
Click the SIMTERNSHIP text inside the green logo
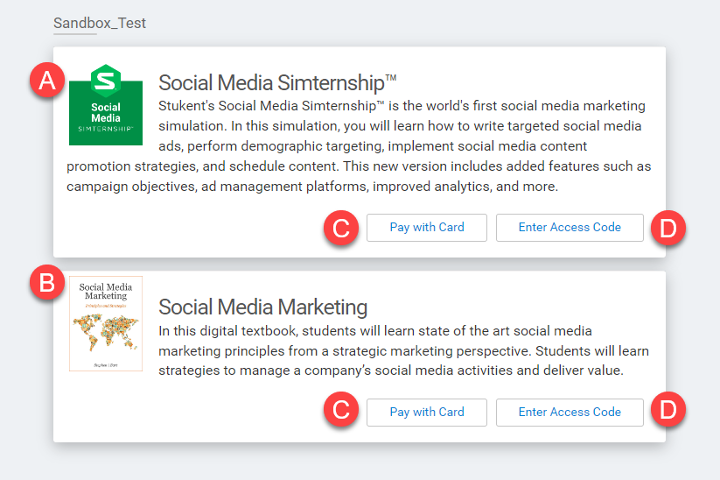coord(105,129)
